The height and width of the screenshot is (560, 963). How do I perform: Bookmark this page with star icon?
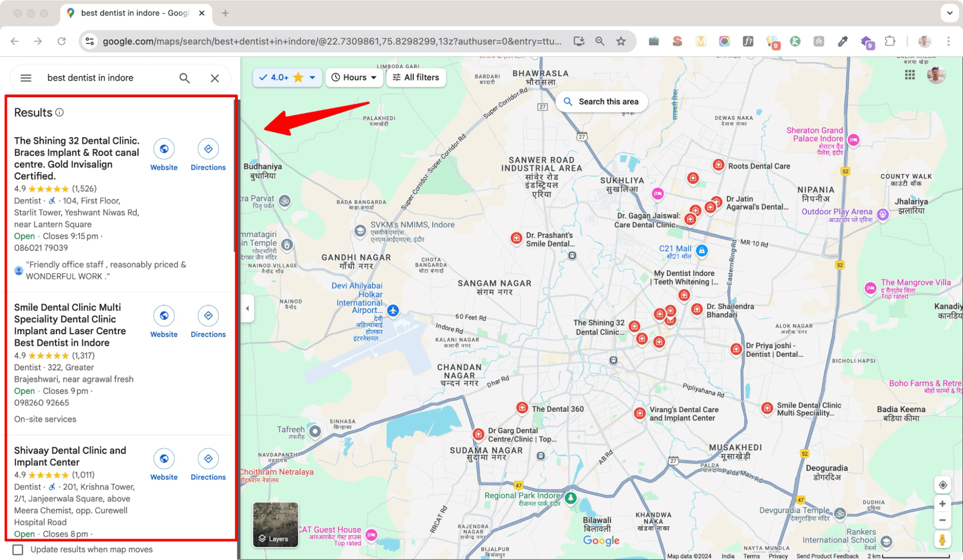(621, 41)
